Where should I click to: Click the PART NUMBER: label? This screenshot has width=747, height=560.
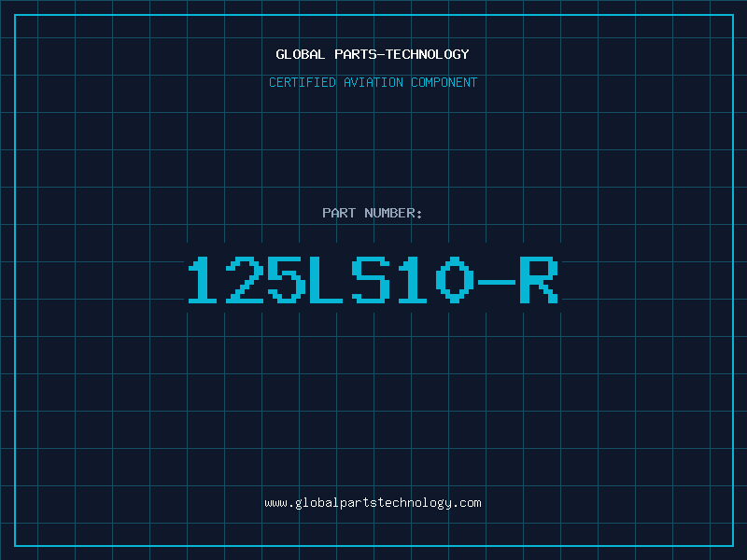click(x=372, y=213)
